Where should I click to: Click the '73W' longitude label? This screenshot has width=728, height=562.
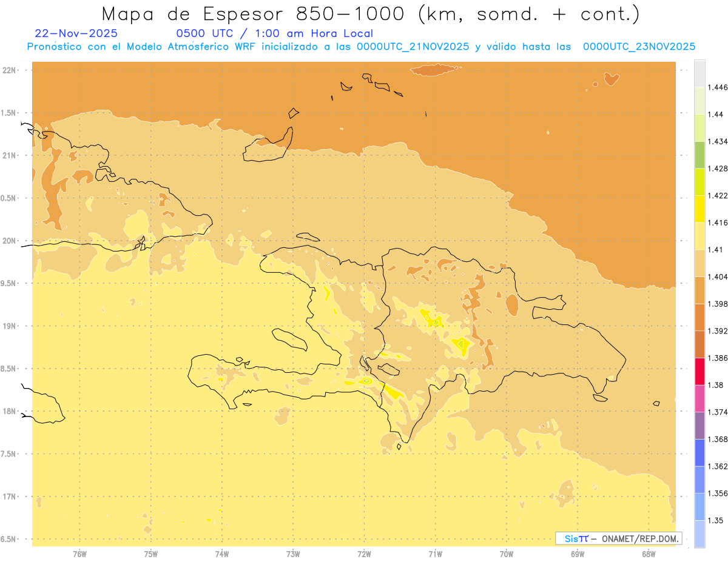[x=293, y=554]
